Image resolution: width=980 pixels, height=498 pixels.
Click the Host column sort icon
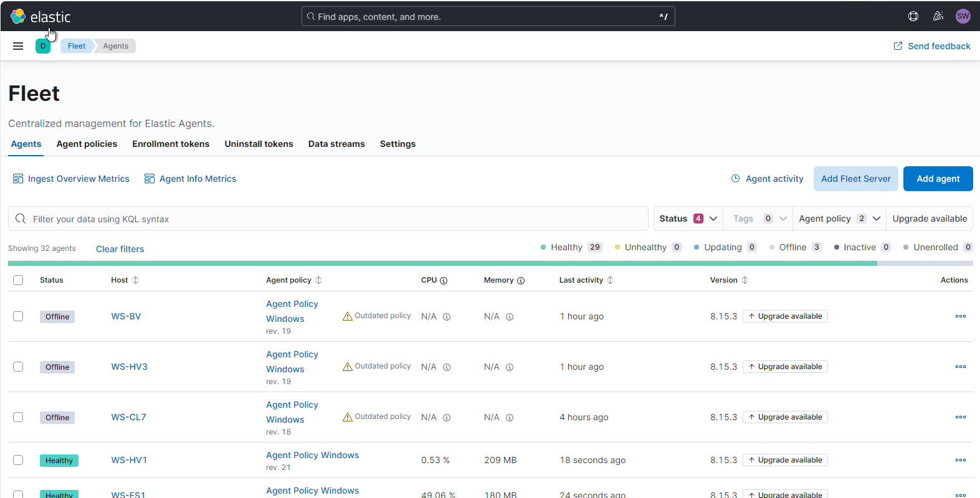[136, 280]
